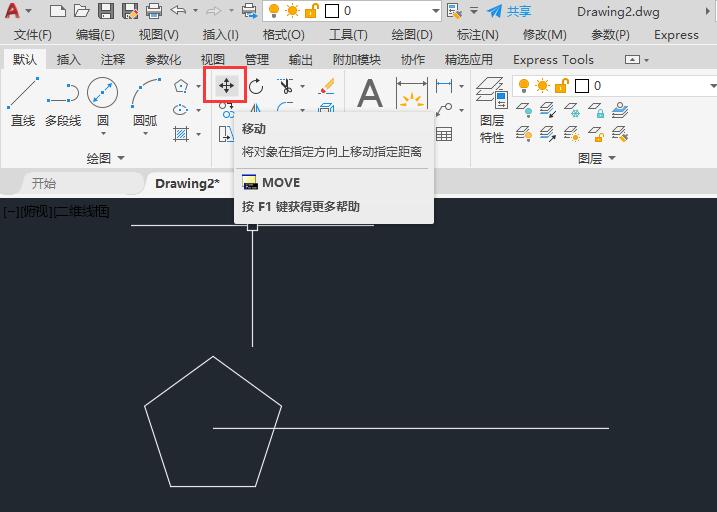The height and width of the screenshot is (512, 717).
Task: Click the Share (共享) button
Action: coord(509,11)
